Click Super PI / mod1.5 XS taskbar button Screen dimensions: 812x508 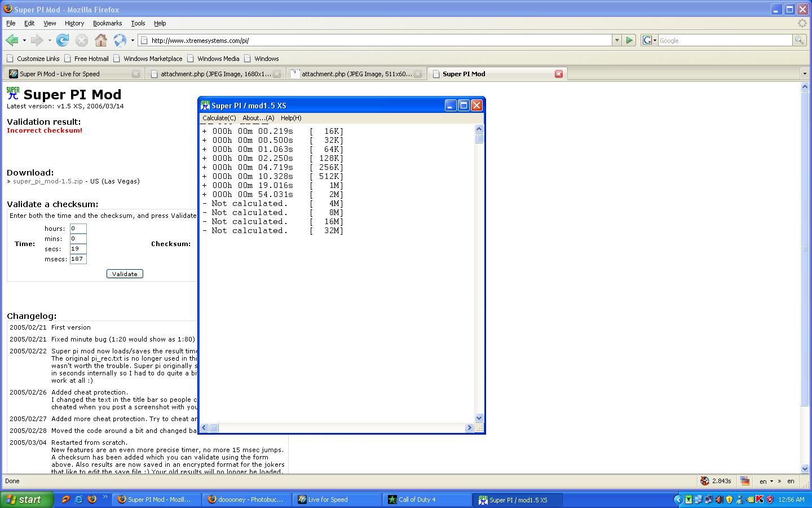point(518,500)
